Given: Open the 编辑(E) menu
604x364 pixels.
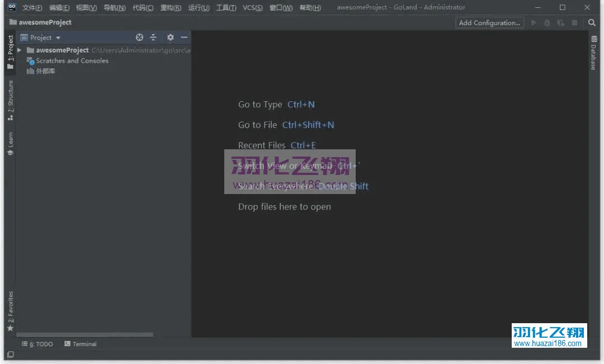Looking at the screenshot, I should point(59,8).
